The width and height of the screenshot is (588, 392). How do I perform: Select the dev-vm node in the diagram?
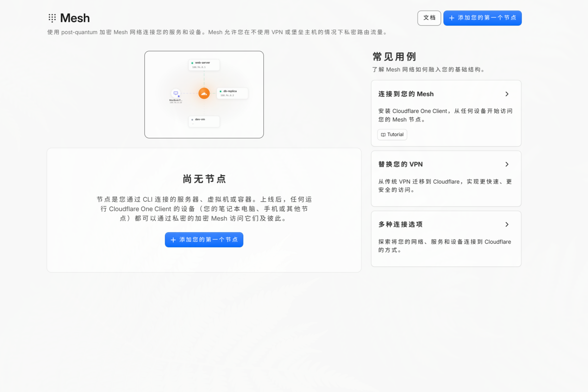(204, 122)
